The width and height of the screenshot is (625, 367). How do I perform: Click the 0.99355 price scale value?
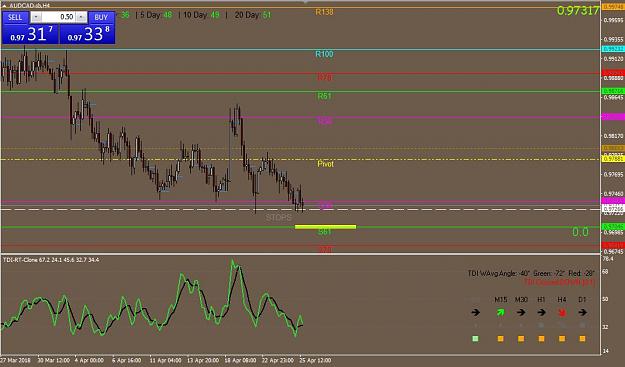pos(613,39)
